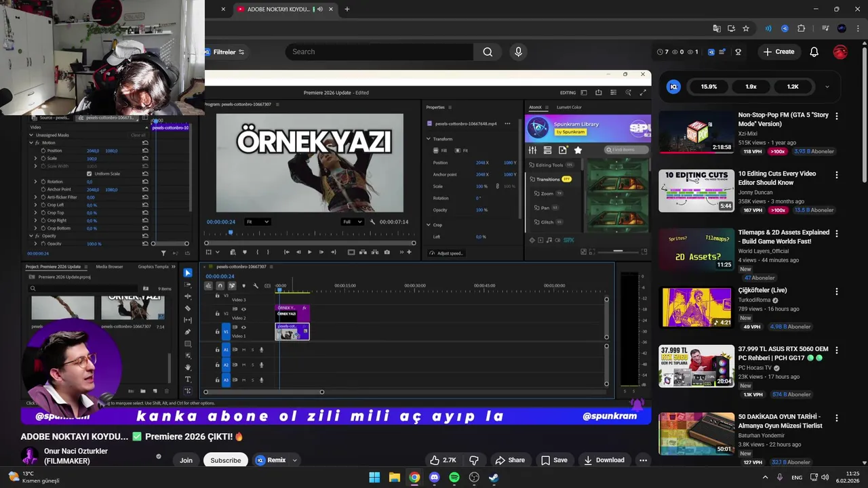Open a new browser tab
Screen dimensions: 868x488
point(347,9)
